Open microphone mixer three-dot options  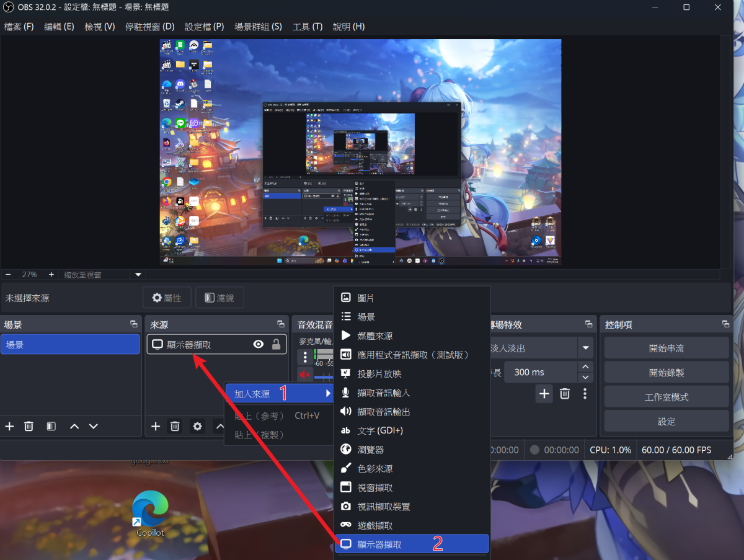304,357
